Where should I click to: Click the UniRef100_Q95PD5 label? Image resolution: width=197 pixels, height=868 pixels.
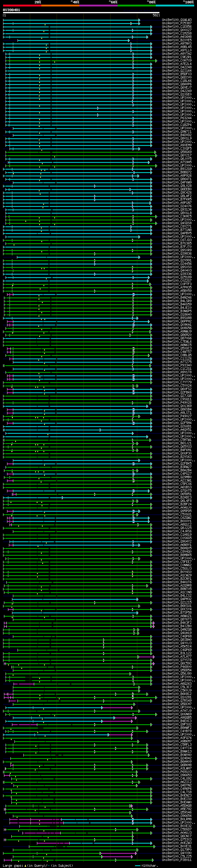pos(177,511)
